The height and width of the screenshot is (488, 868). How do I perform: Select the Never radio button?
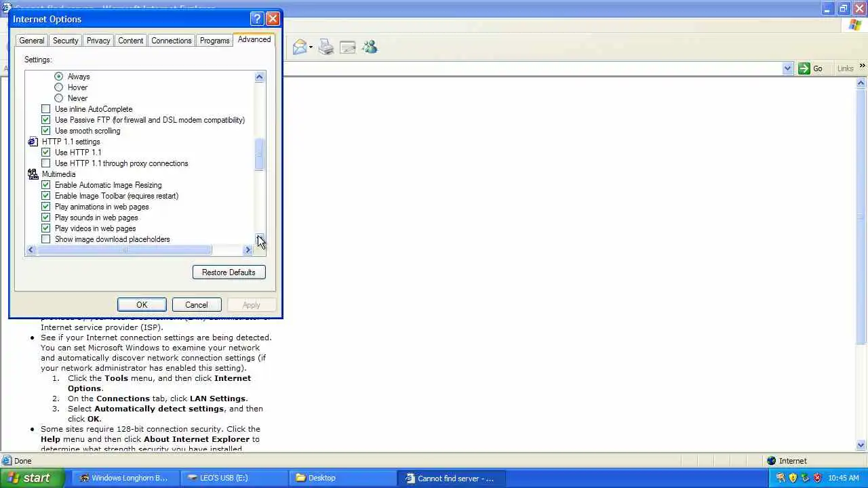[x=59, y=98]
